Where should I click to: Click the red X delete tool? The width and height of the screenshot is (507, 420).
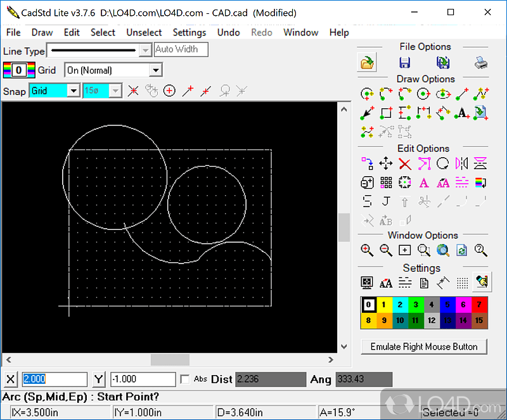point(405,163)
